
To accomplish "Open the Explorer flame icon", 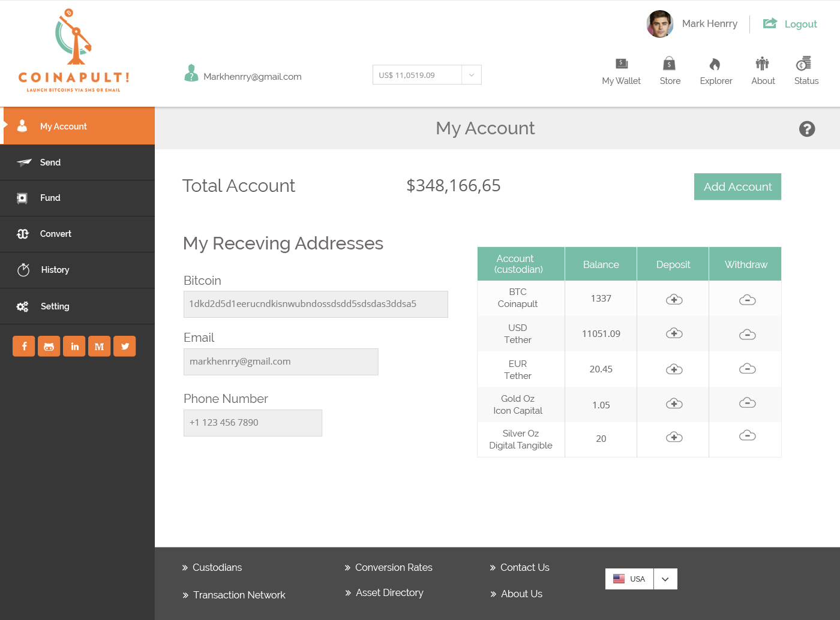I will click(715, 64).
